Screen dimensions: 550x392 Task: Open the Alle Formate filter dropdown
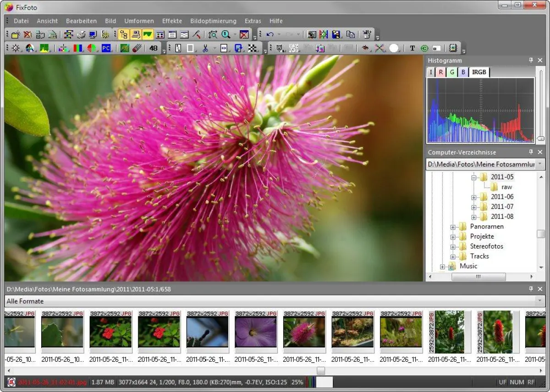pyautogui.click(x=540, y=301)
